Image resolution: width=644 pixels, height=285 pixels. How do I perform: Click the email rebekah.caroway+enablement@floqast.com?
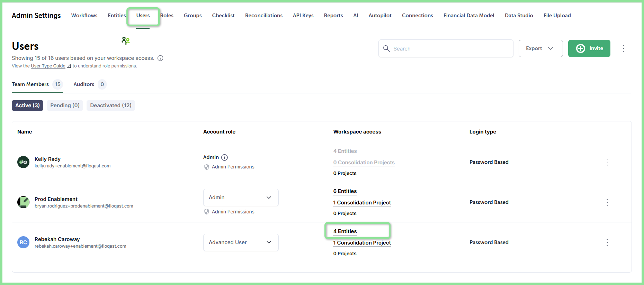click(80, 246)
